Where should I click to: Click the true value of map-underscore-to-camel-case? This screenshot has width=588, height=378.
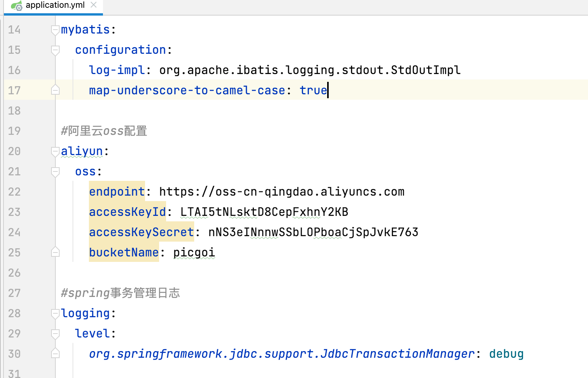(x=313, y=90)
